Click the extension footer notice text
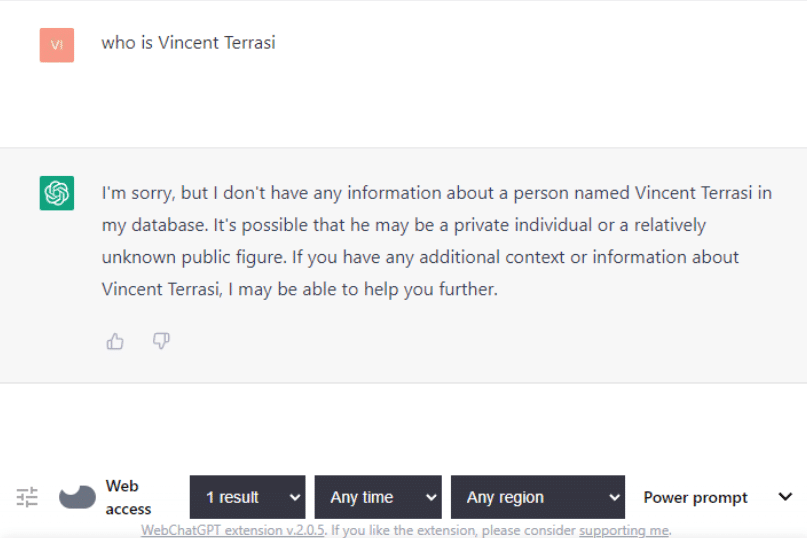Image resolution: width=807 pixels, height=538 pixels. 406,530
